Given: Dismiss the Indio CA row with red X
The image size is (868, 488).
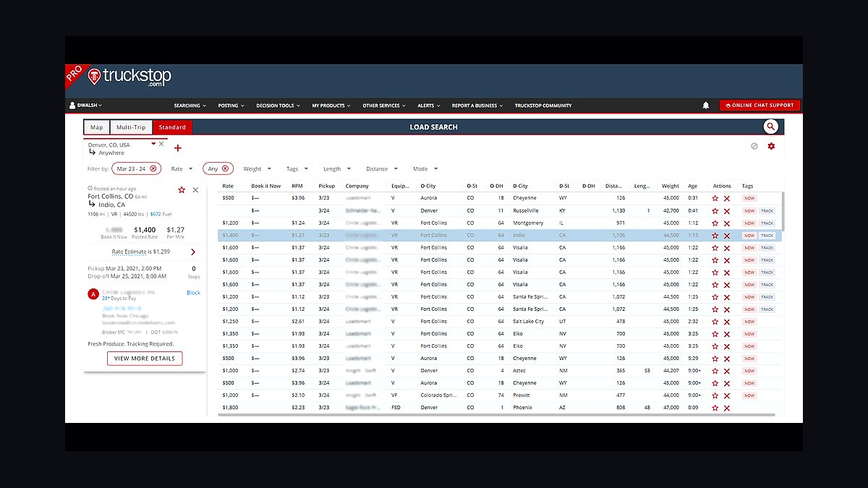Looking at the screenshot, I should [727, 235].
